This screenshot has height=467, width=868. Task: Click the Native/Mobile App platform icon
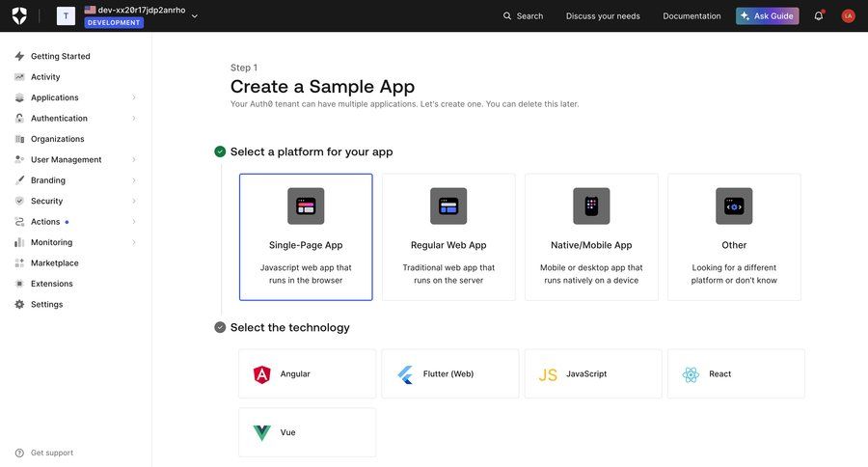coord(591,206)
